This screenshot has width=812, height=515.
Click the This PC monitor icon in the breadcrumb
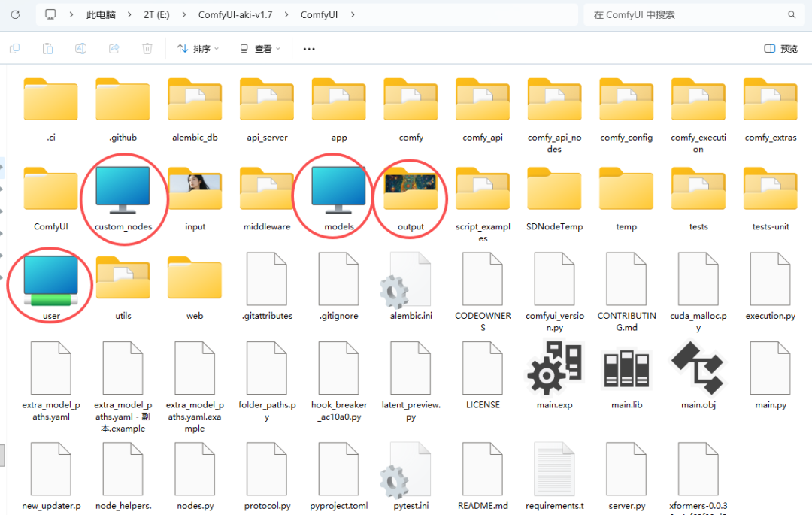point(50,14)
